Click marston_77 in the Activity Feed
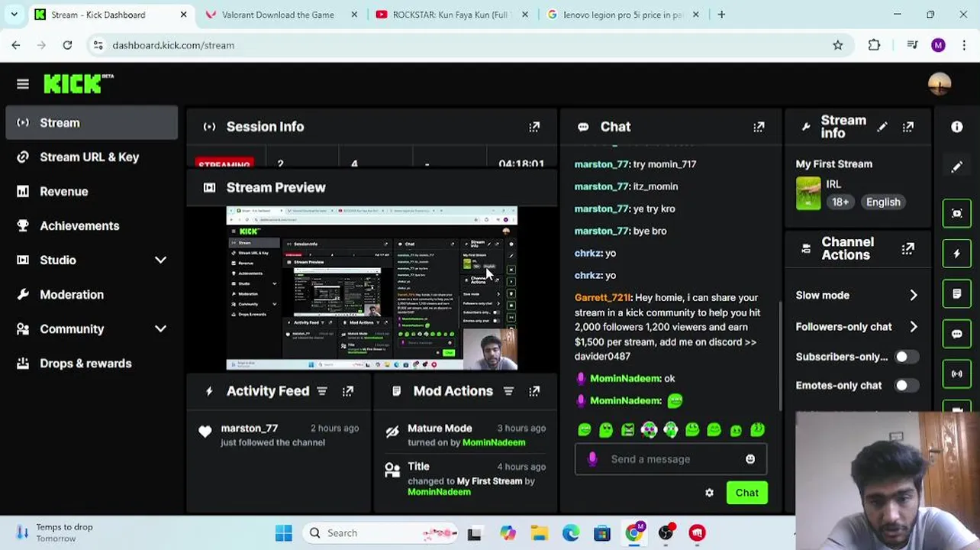The height and width of the screenshot is (550, 980). point(250,429)
